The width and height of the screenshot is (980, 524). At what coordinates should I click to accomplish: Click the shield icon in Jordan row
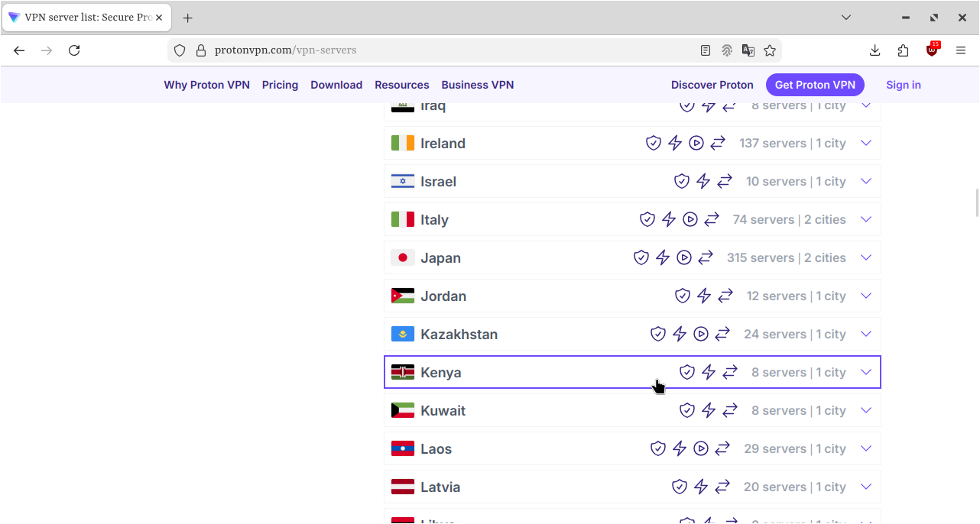(683, 296)
